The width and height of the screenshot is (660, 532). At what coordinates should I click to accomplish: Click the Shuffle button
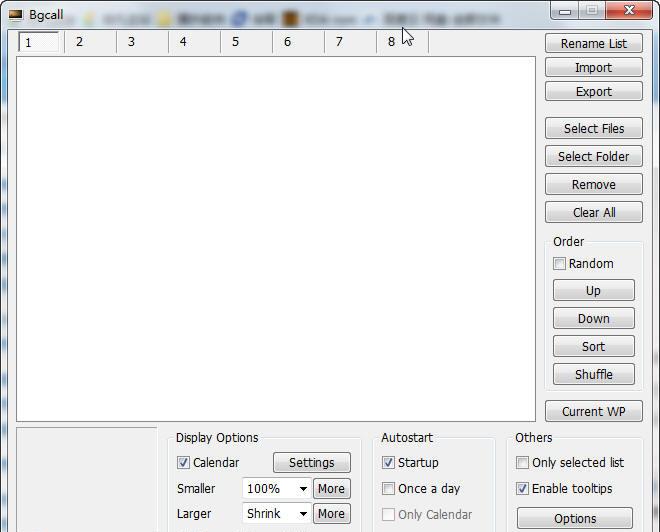[594, 375]
